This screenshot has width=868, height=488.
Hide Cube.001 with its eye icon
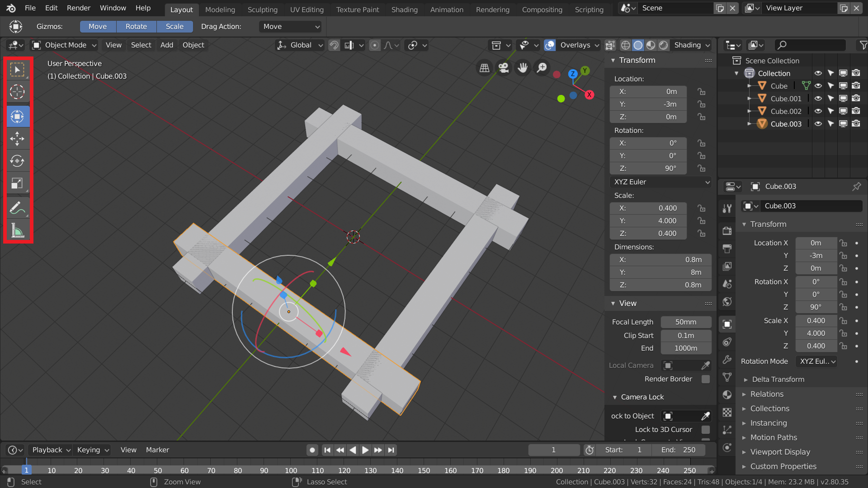(x=818, y=99)
